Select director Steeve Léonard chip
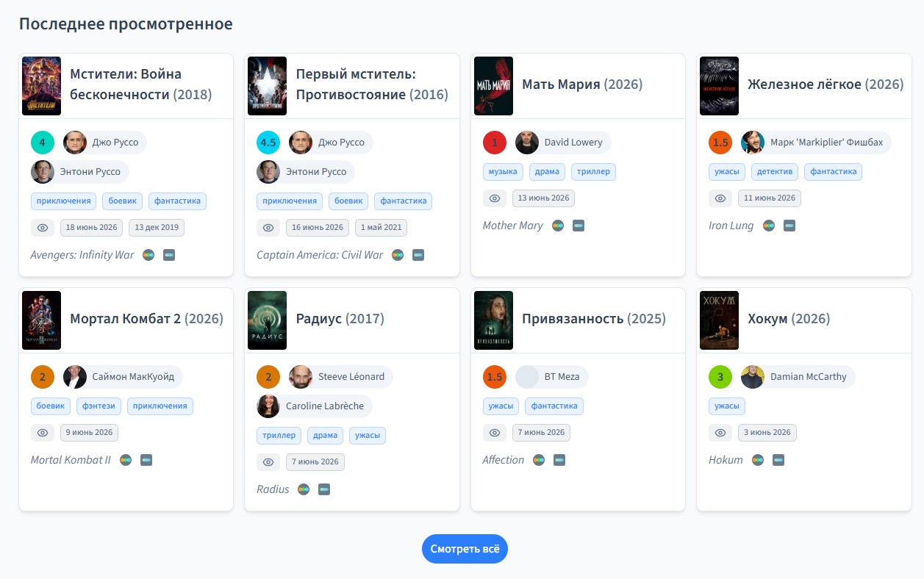This screenshot has width=924, height=579. [340, 377]
